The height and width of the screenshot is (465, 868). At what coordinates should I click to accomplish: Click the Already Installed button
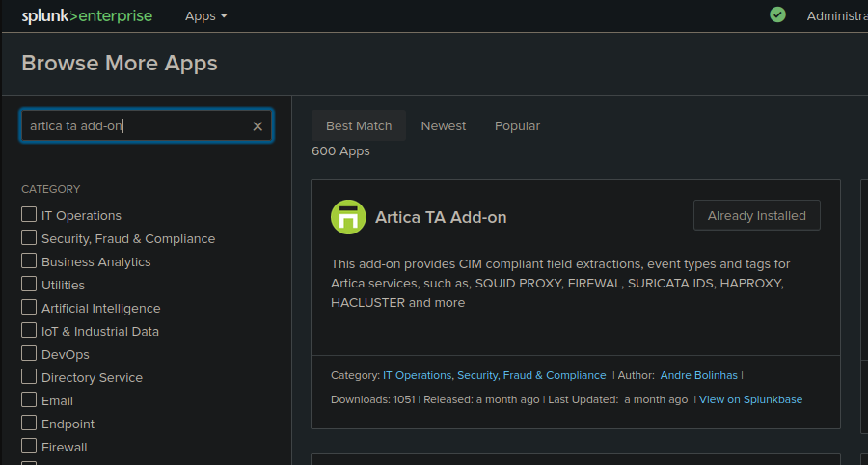point(757,215)
